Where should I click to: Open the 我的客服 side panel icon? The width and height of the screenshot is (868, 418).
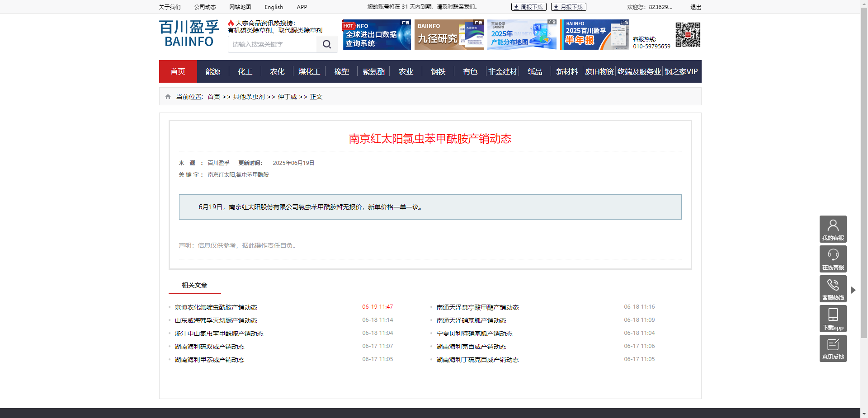tap(833, 229)
